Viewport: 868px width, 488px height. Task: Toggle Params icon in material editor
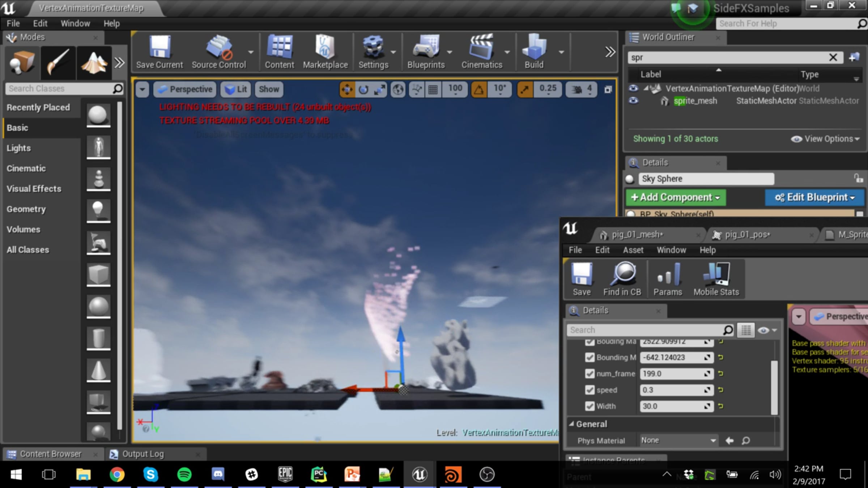click(668, 279)
